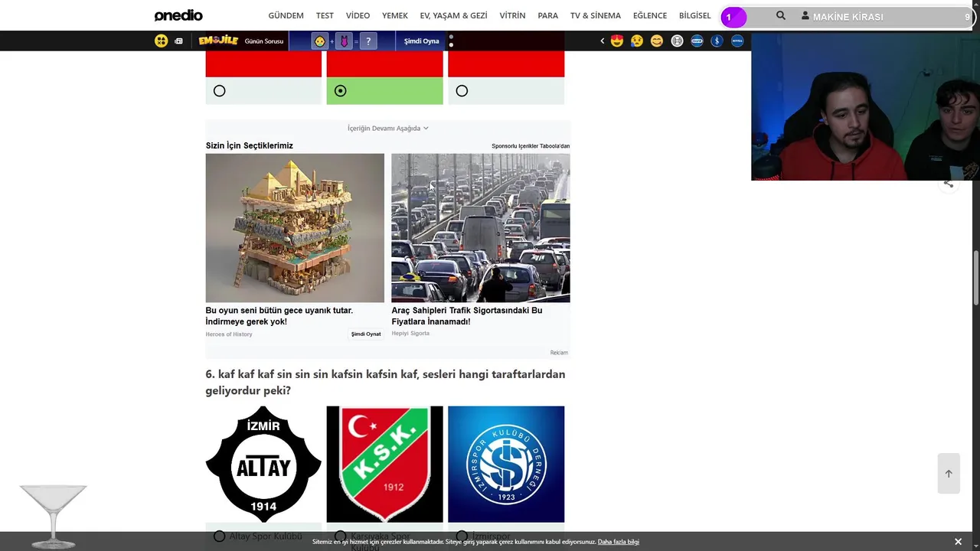Choose Altay Spor Kulübü radio option
This screenshot has width=980, height=551.
pos(220,536)
